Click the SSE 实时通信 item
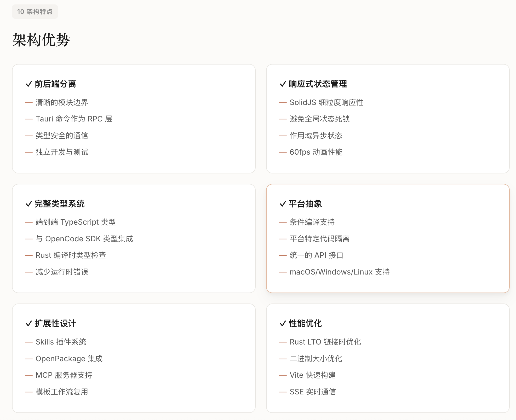The image size is (516, 420). point(313,392)
